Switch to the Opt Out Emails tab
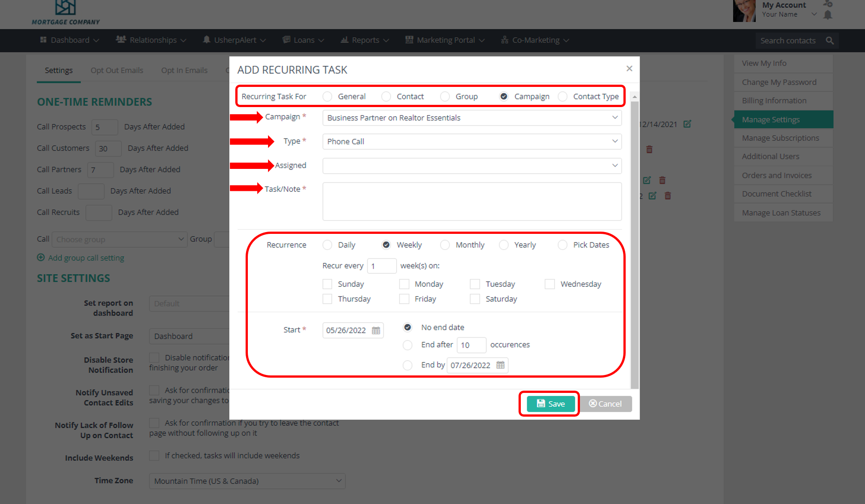The height and width of the screenshot is (504, 865). pos(117,70)
